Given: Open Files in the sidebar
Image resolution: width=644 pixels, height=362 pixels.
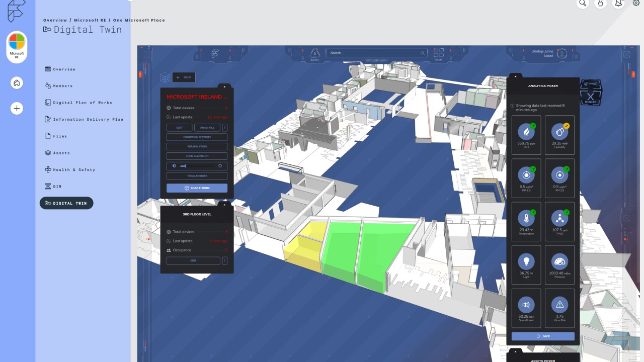Looking at the screenshot, I should (x=56, y=136).
